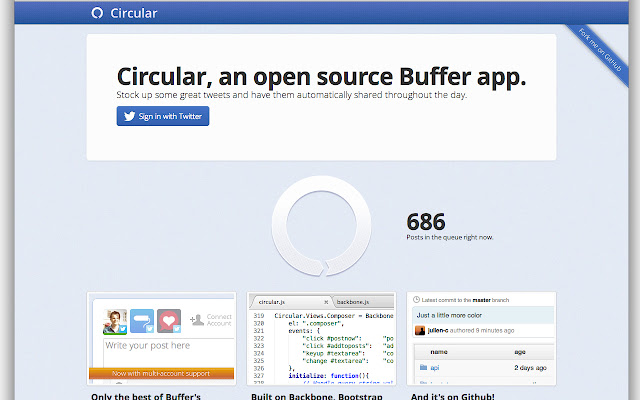Click the julien-c avatar image

pyautogui.click(x=420, y=330)
